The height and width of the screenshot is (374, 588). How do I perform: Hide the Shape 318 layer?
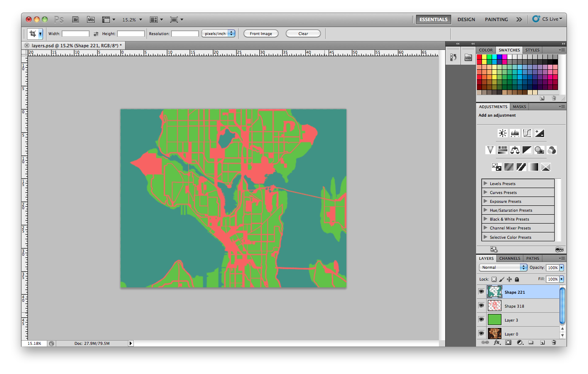click(x=481, y=306)
